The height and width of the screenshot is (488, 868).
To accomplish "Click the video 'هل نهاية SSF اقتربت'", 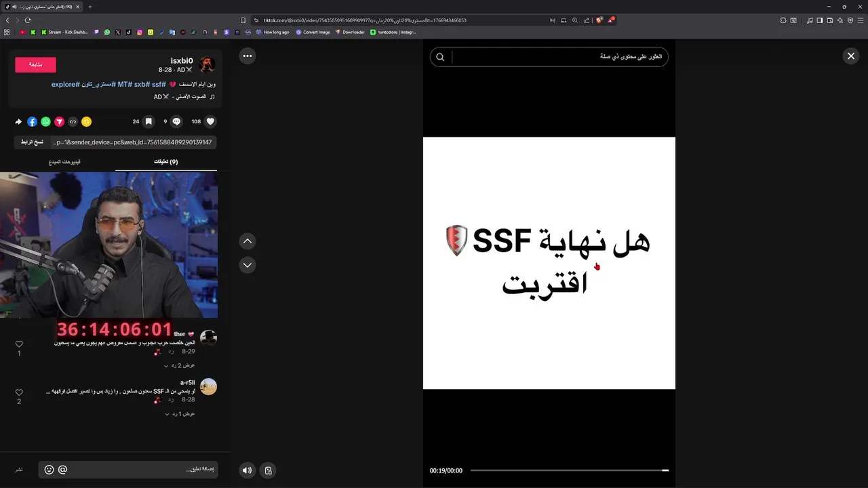I will (549, 263).
